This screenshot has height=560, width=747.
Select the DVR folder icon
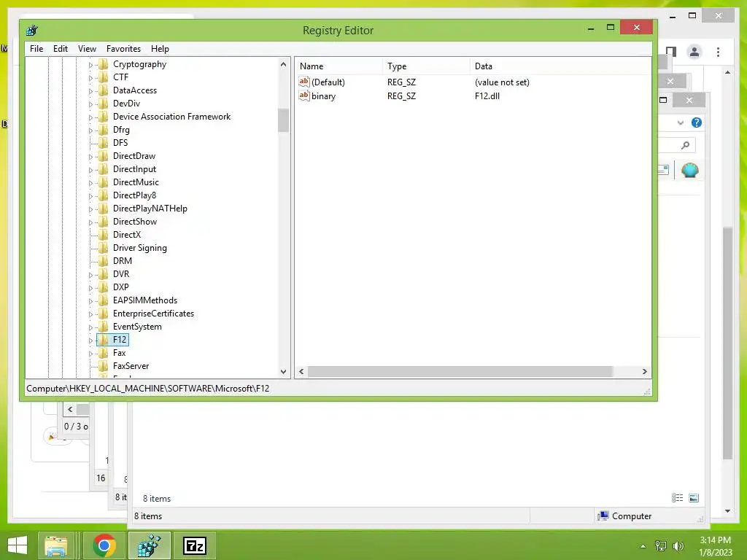tap(104, 274)
